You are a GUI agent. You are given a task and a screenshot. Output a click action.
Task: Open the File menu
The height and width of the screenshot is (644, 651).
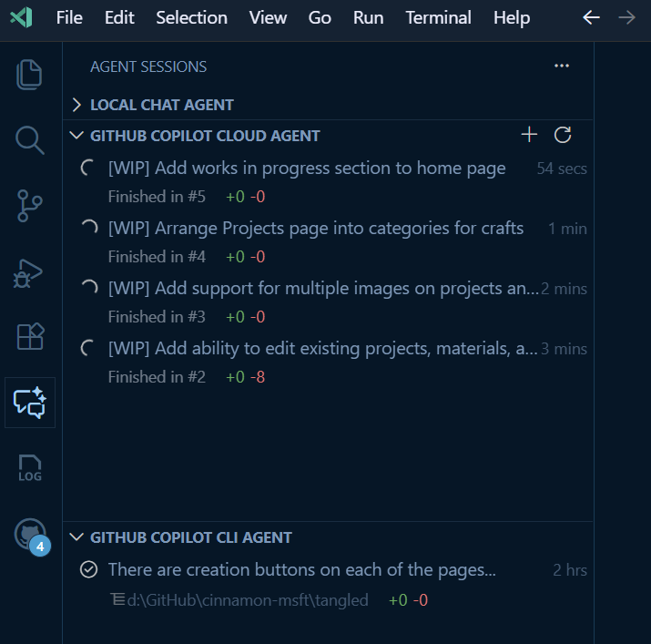[x=69, y=18]
